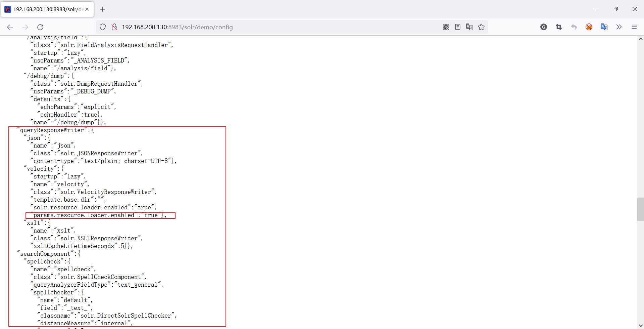
Task: Grab the vertical scrollbar thumb
Action: (x=641, y=209)
